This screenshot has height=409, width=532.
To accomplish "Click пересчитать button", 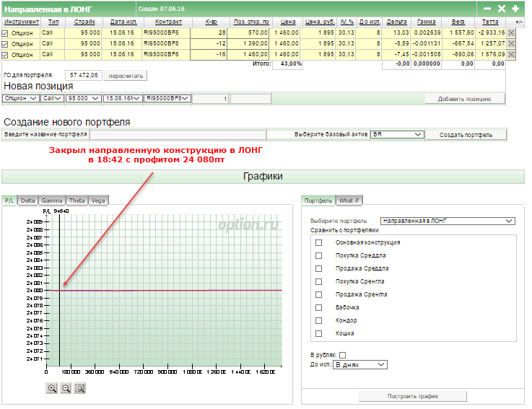I will [x=126, y=76].
